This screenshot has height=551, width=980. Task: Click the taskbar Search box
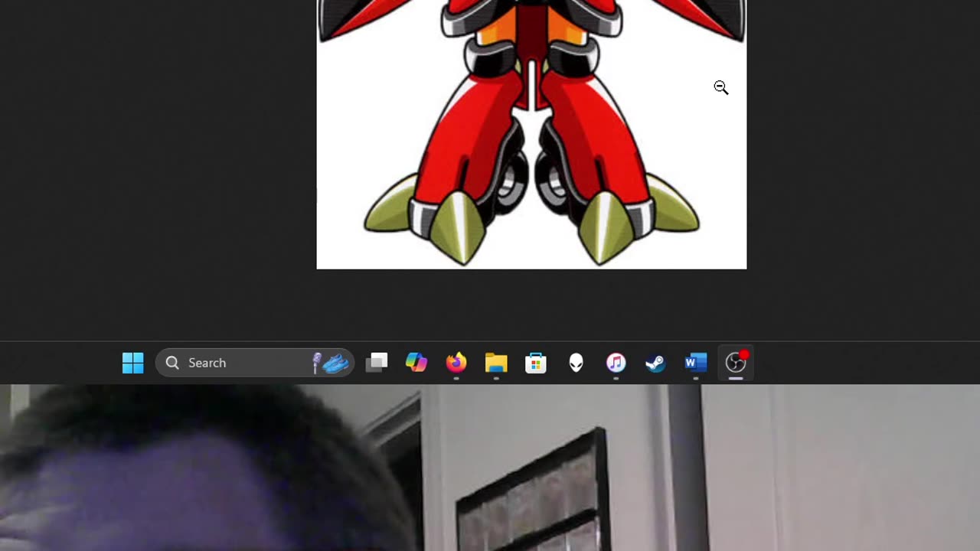255,363
